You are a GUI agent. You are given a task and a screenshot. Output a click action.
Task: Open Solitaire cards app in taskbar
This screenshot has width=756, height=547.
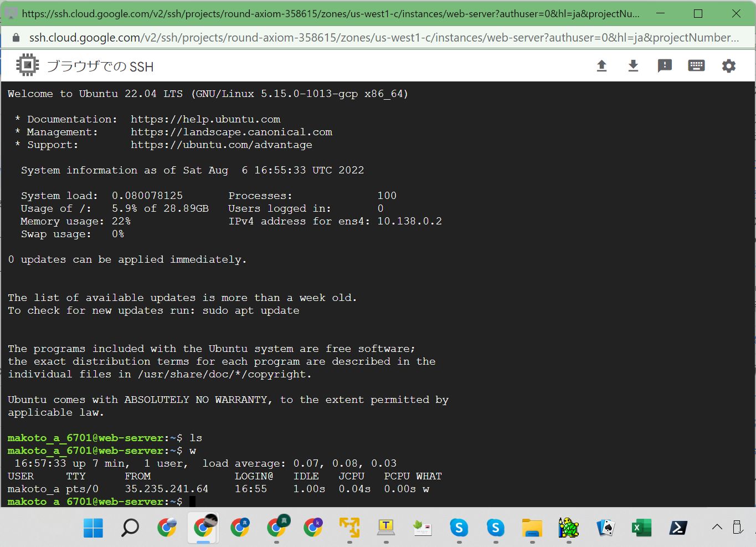605,528
